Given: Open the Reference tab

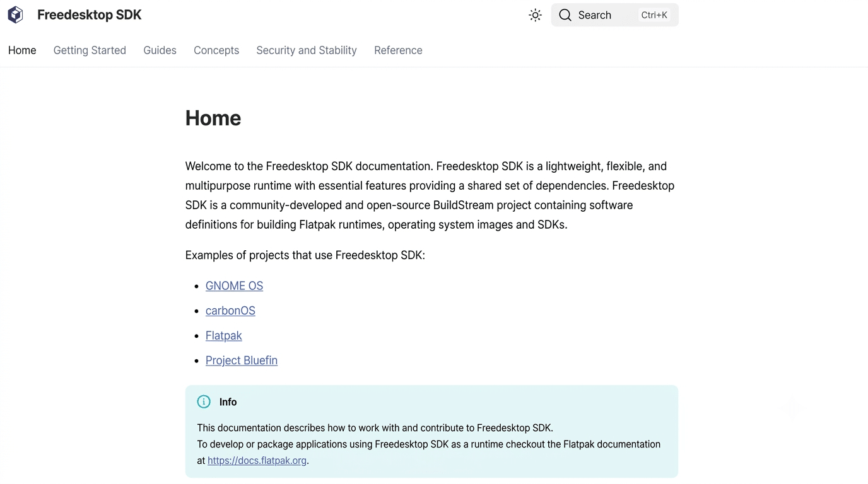Looking at the screenshot, I should pos(398,50).
